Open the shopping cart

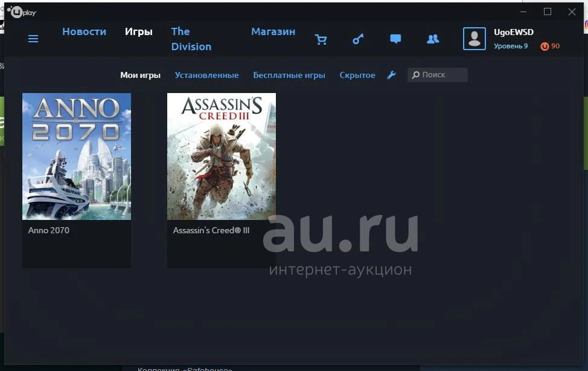click(321, 39)
